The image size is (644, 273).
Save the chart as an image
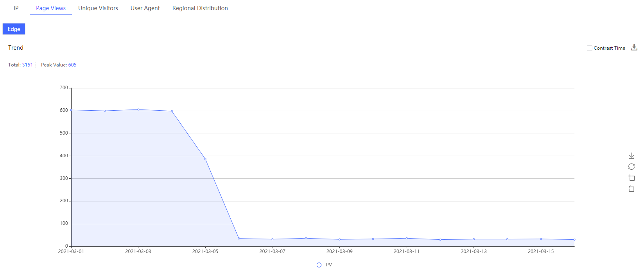pyautogui.click(x=631, y=156)
